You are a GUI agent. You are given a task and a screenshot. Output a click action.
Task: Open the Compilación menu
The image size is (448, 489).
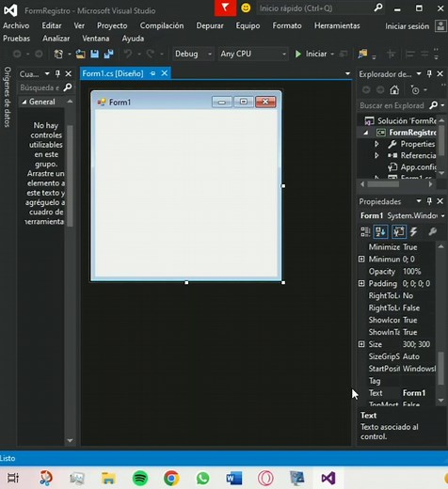point(162,25)
